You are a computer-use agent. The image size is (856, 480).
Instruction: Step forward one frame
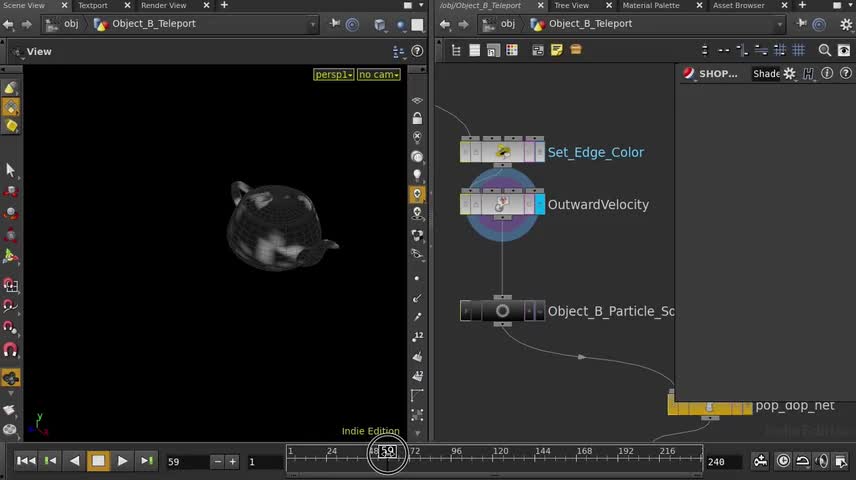coord(146,461)
